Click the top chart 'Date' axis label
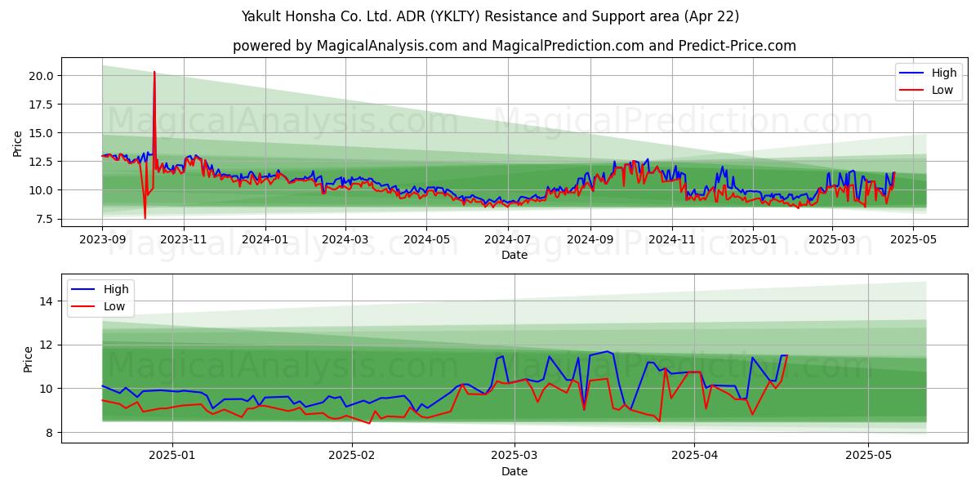 point(514,255)
